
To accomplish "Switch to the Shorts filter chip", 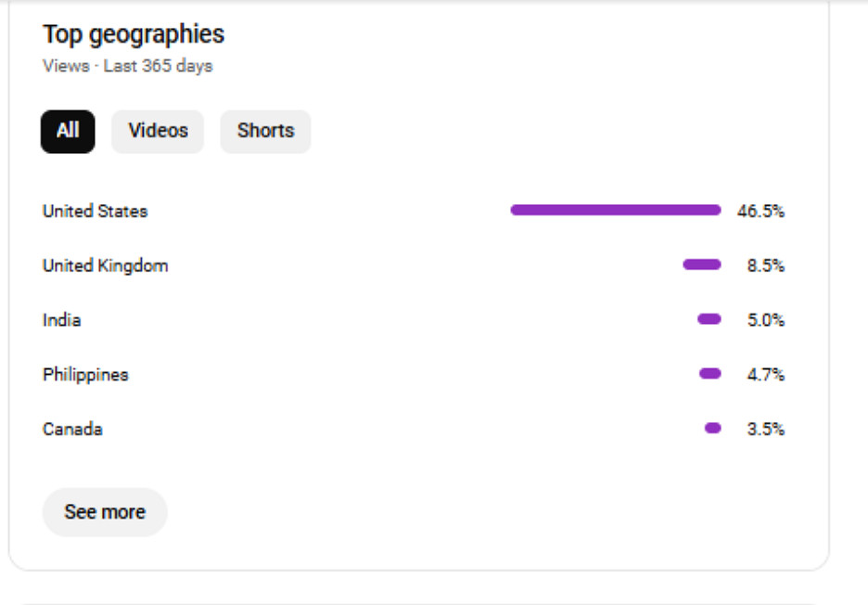I will [266, 132].
